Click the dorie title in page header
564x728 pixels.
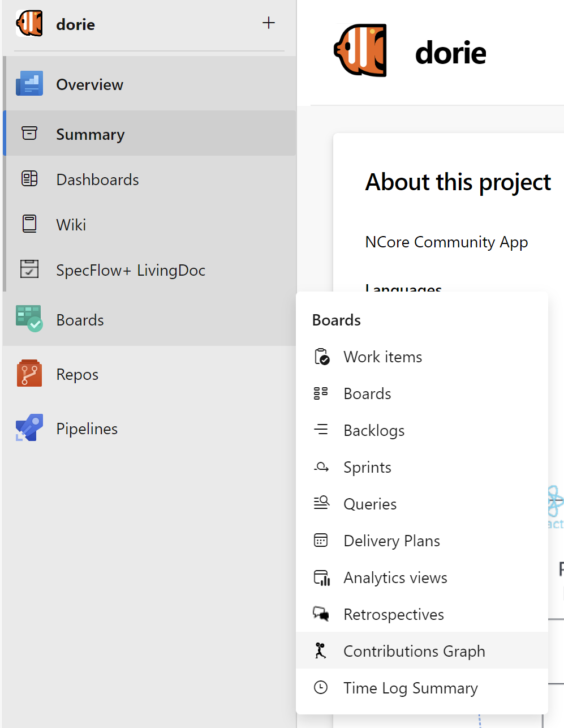[x=451, y=53]
